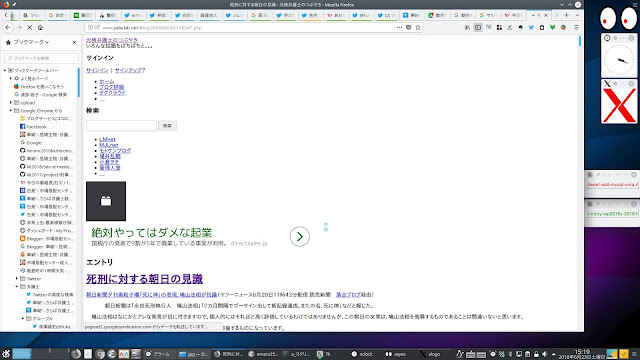
Task: Click the xlogo window red X
Action: [619, 106]
